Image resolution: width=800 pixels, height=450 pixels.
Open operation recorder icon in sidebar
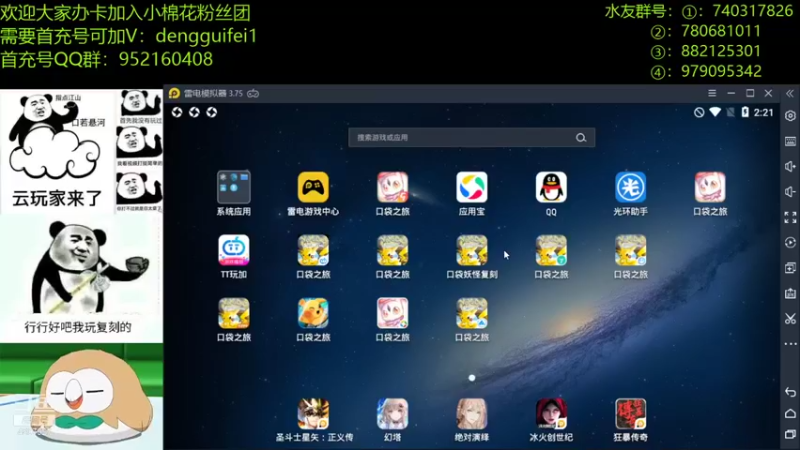click(790, 242)
